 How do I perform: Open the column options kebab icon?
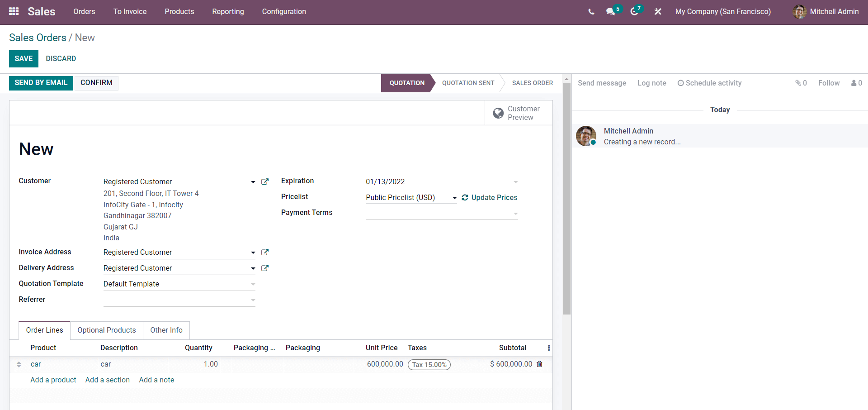[x=549, y=348]
